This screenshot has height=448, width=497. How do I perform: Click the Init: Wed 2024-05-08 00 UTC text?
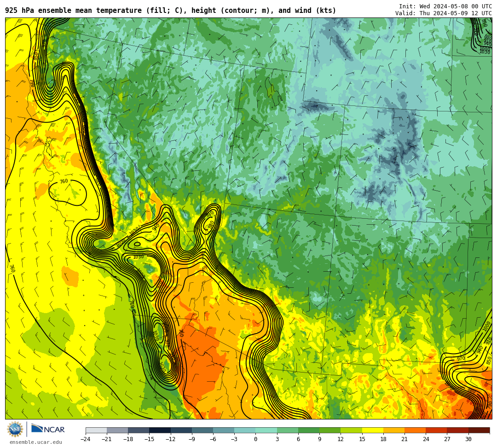click(445, 6)
